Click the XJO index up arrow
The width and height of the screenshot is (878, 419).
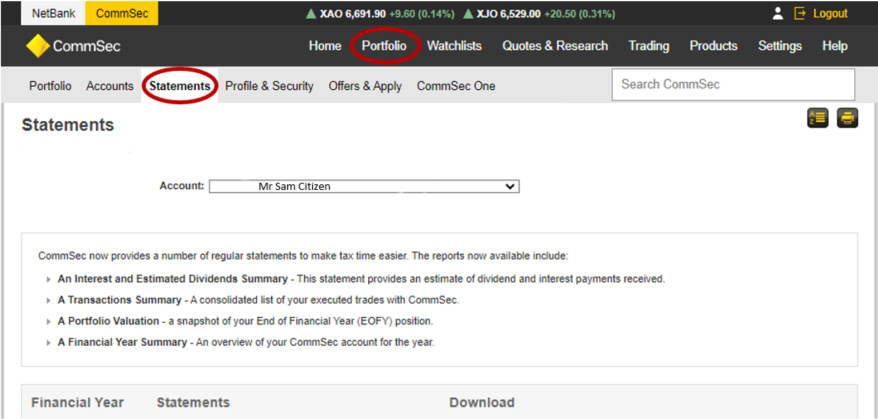pos(466,15)
